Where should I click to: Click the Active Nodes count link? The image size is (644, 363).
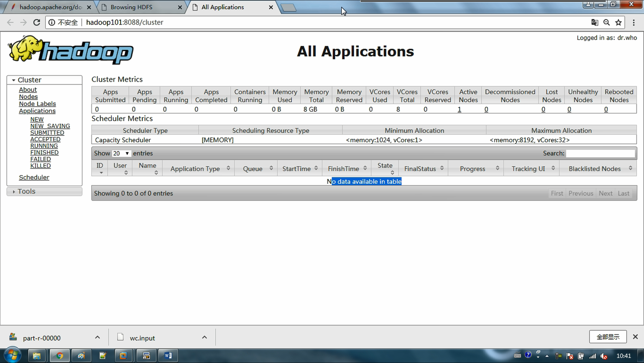pyautogui.click(x=459, y=109)
